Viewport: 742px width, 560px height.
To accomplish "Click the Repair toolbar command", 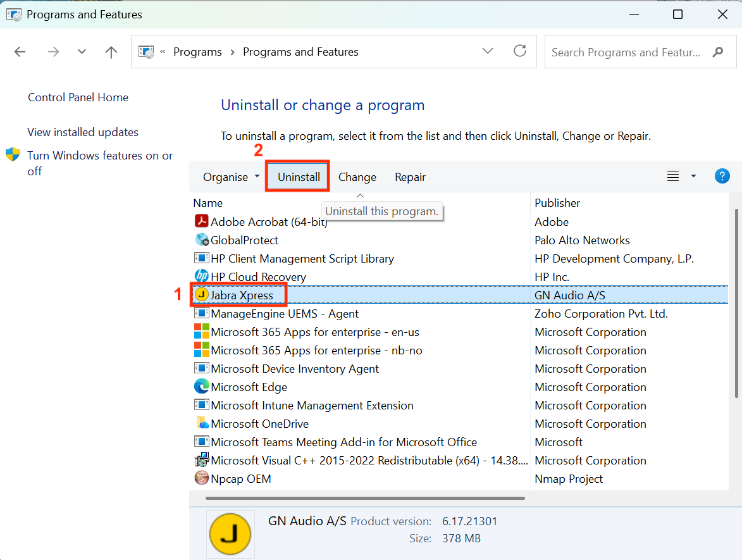I will (410, 177).
